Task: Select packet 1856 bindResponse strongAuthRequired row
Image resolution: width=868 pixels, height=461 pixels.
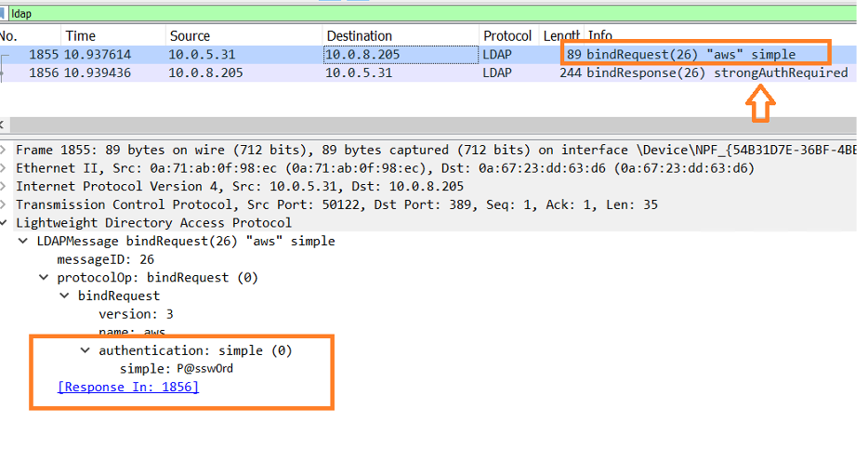Action: tap(428, 72)
